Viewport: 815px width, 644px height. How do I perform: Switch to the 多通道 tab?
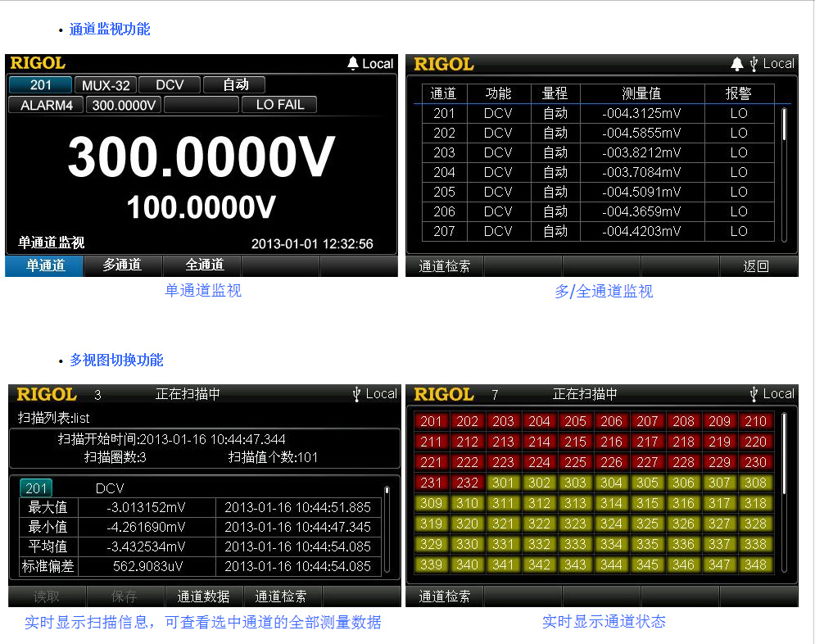[123, 265]
